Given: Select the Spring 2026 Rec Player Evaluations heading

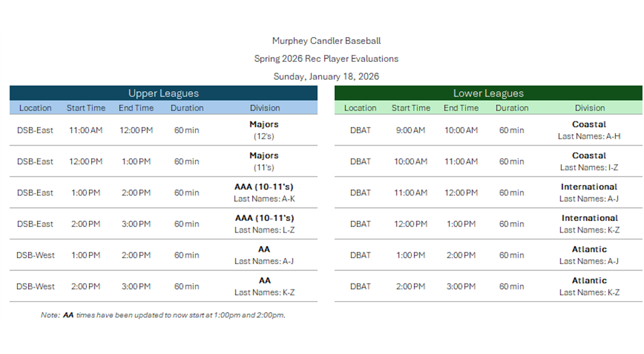Looking at the screenshot, I should pyautogui.click(x=326, y=59).
